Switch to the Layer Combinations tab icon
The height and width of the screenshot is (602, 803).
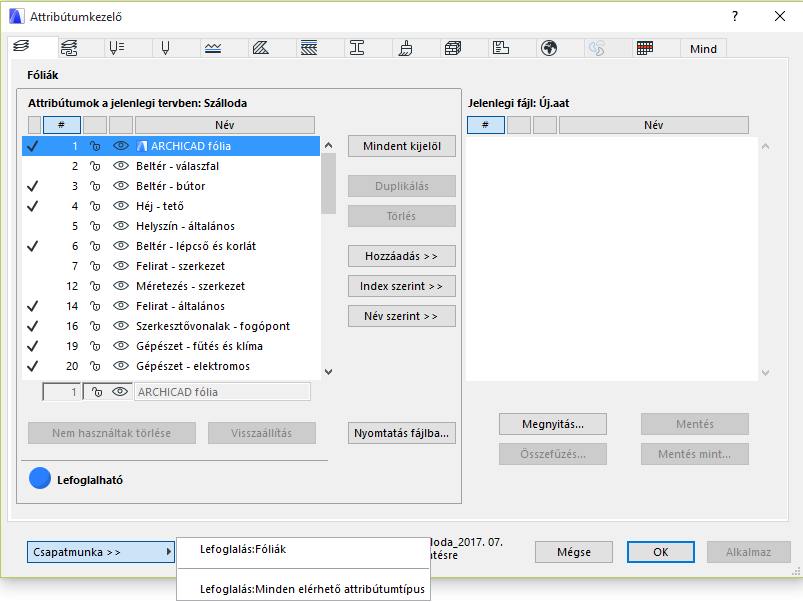69,48
